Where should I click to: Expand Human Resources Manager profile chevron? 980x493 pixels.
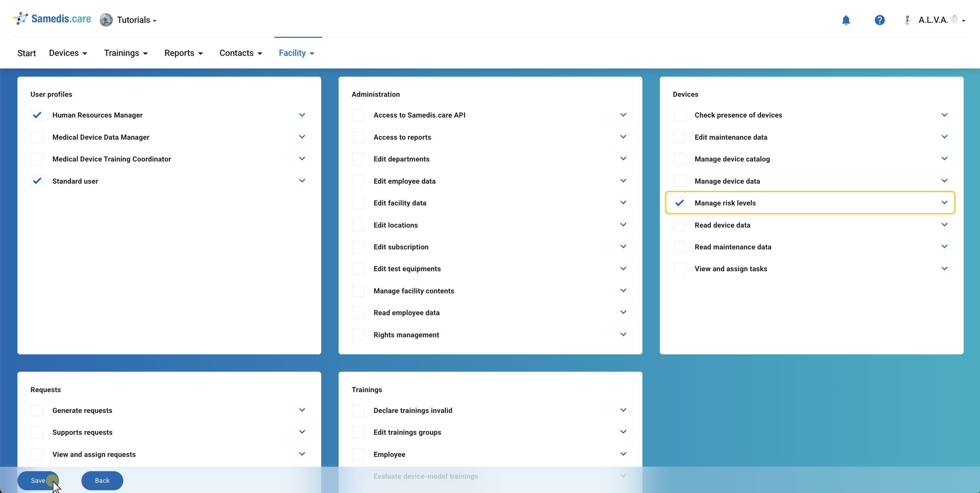(302, 115)
